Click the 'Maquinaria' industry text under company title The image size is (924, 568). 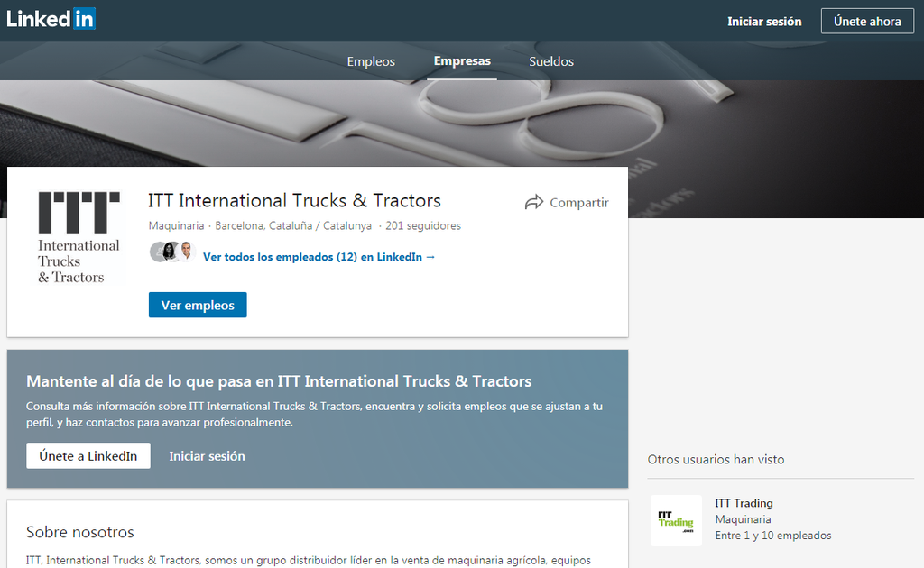176,226
